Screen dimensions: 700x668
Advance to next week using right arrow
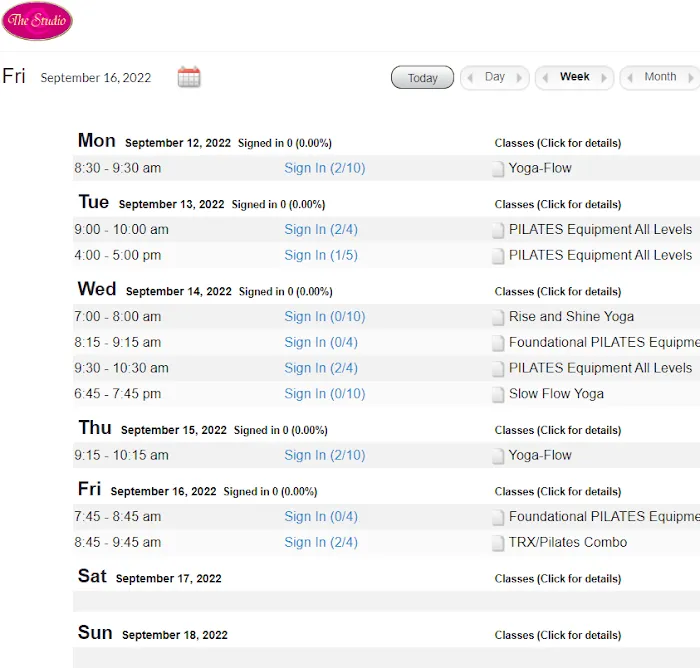[x=604, y=78]
